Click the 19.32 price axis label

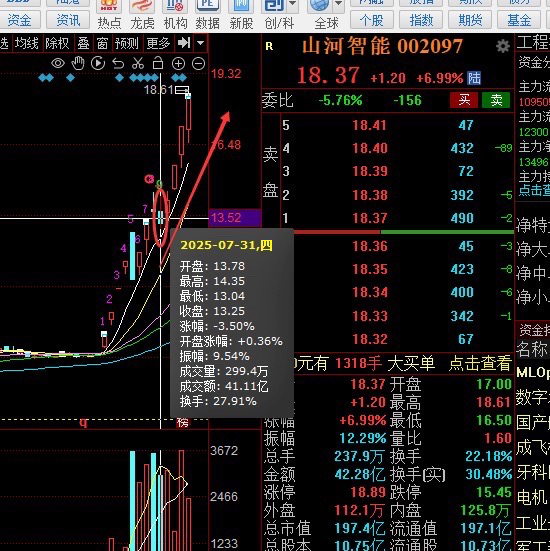[x=226, y=74]
